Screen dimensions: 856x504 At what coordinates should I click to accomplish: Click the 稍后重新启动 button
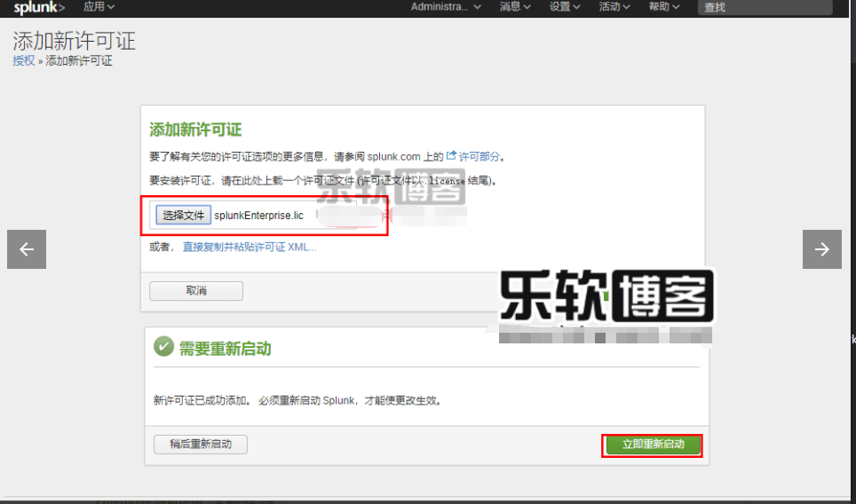pyautogui.click(x=201, y=445)
